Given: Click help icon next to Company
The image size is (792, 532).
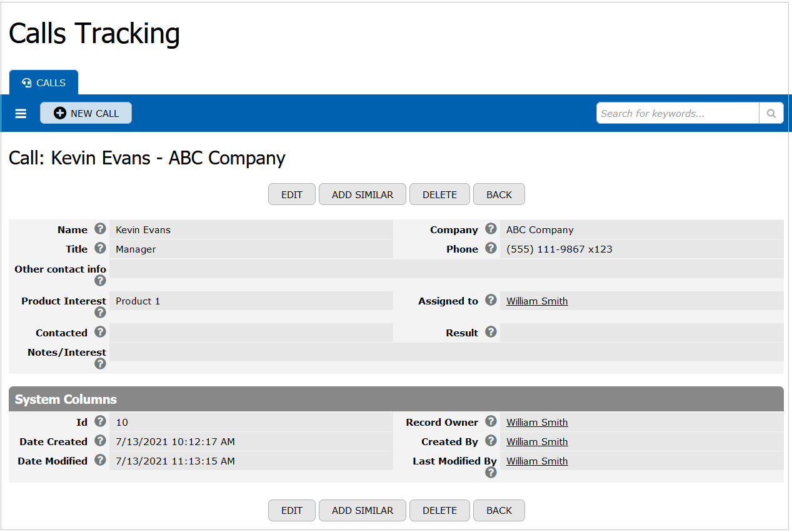Looking at the screenshot, I should pos(491,229).
